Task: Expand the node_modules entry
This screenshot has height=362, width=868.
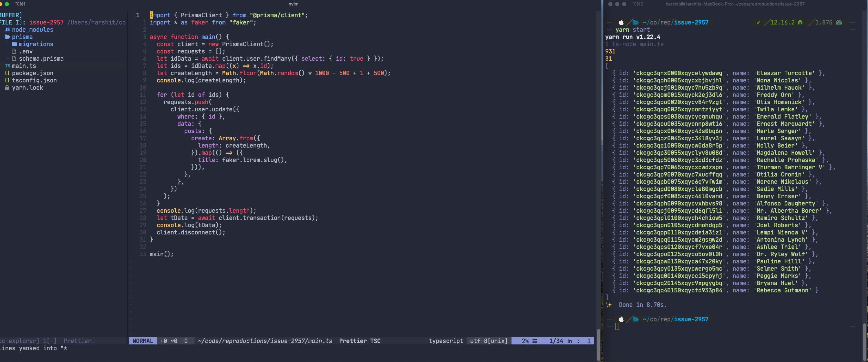Action: click(33, 30)
